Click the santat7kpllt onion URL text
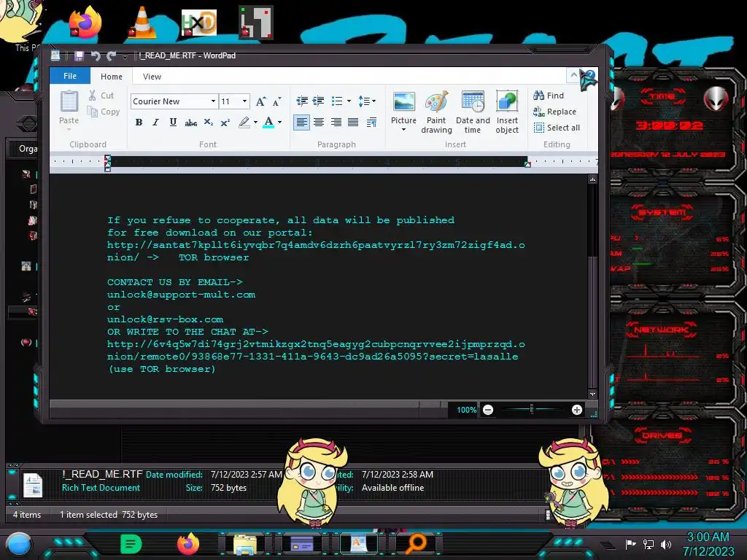Image resolution: width=747 pixels, height=560 pixels. (315, 251)
